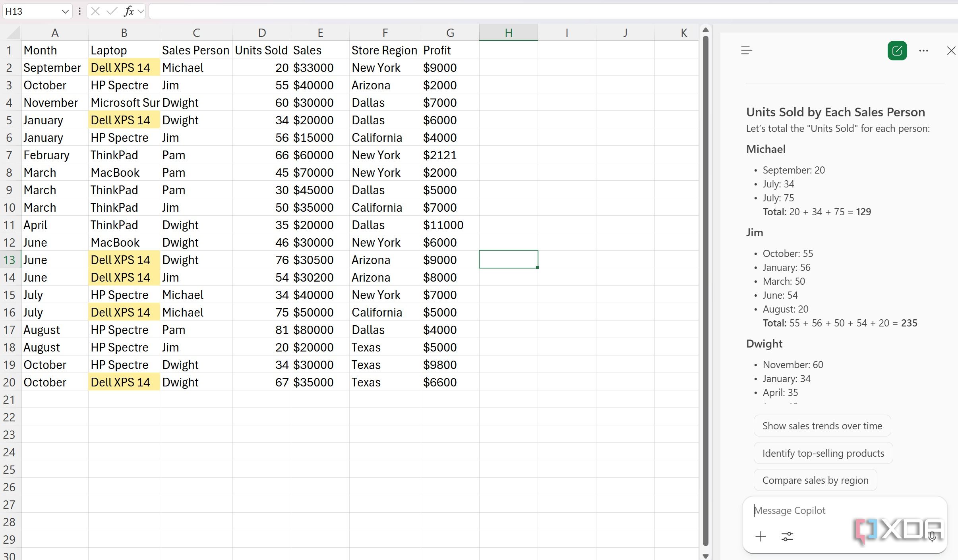The width and height of the screenshot is (958, 560).
Task: Open Copilot message settings sliders icon
Action: tap(787, 537)
